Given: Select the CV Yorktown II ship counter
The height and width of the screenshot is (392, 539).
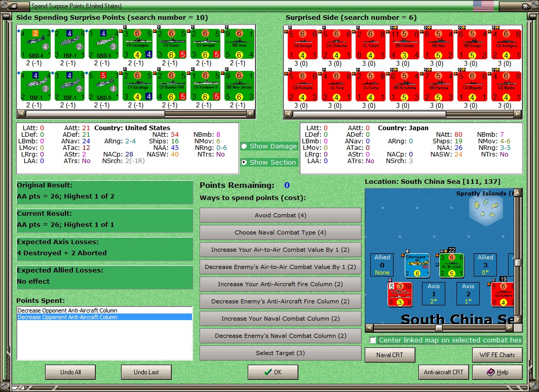Looking at the screenshot, I should pos(206,86).
